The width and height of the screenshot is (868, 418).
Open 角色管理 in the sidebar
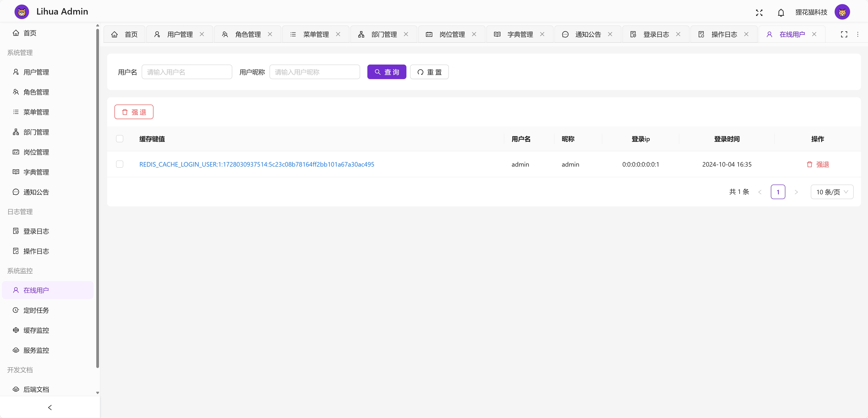pyautogui.click(x=47, y=92)
